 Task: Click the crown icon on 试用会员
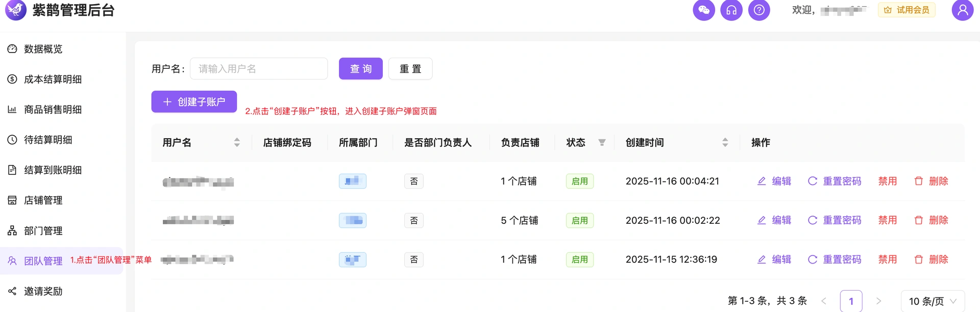[x=888, y=10]
